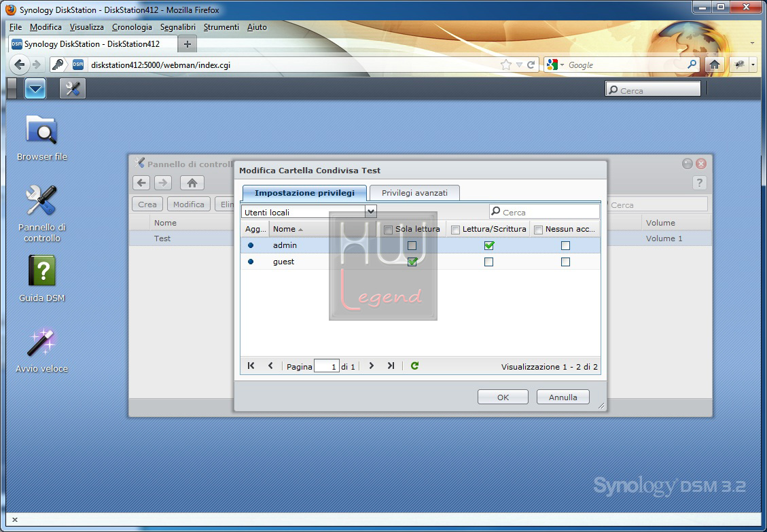Viewport: 767px width, 532px height.
Task: Click the control panel forward arrow
Action: 163,183
